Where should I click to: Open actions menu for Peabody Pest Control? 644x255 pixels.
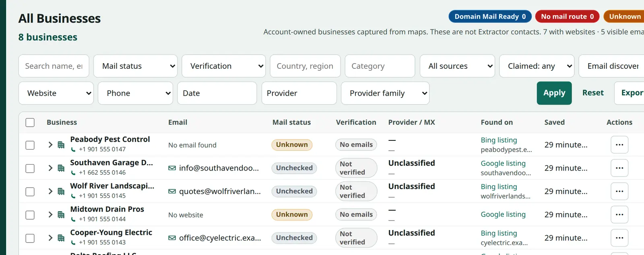point(619,145)
